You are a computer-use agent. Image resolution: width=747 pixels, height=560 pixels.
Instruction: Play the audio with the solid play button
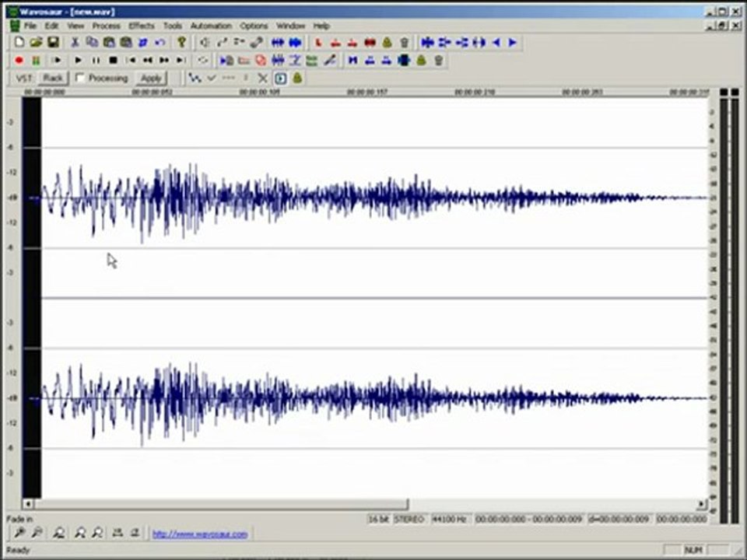[79, 61]
